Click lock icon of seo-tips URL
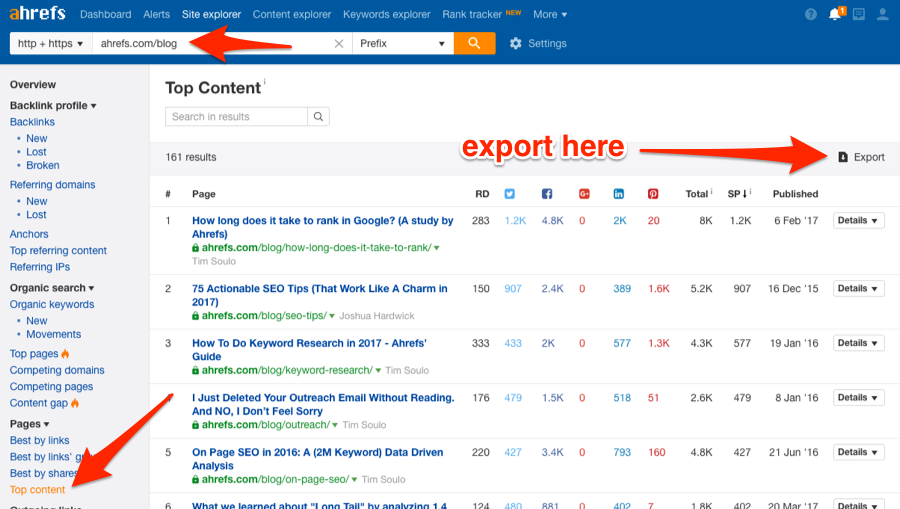The image size is (900, 509). pyautogui.click(x=195, y=316)
